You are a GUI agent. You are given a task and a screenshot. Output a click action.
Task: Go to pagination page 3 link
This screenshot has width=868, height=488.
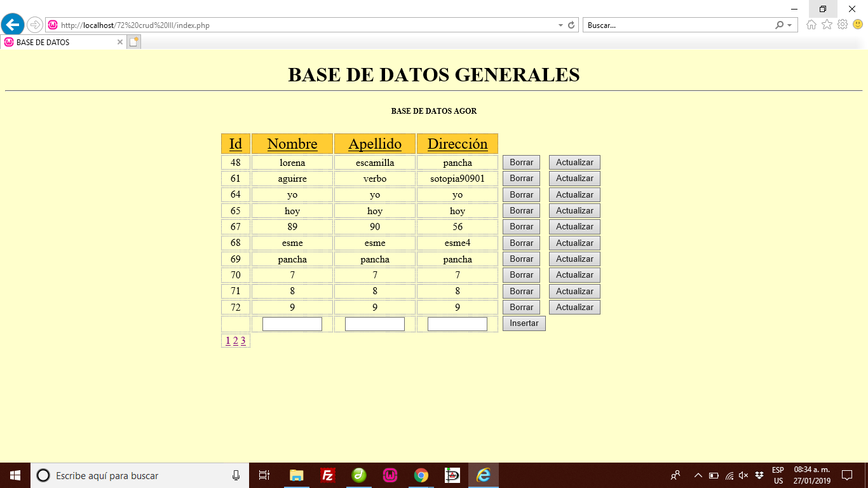click(x=243, y=341)
